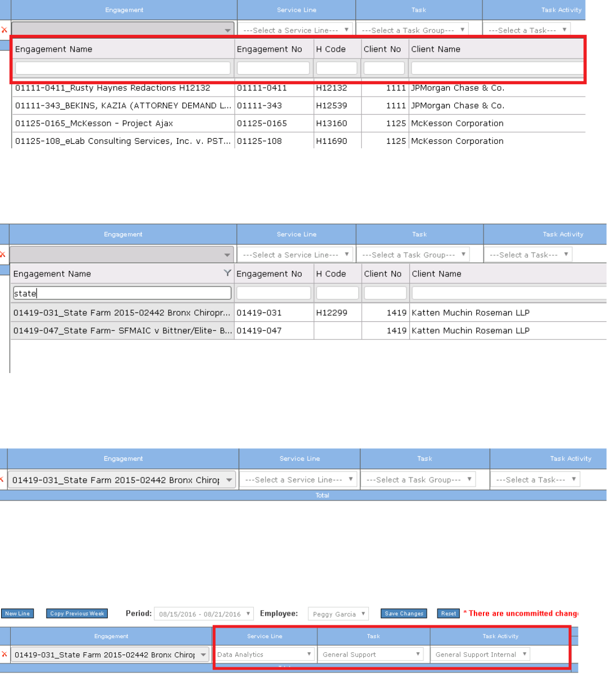Click the H Code filter above H12299
The width and height of the screenshot is (607, 700).
point(337,293)
